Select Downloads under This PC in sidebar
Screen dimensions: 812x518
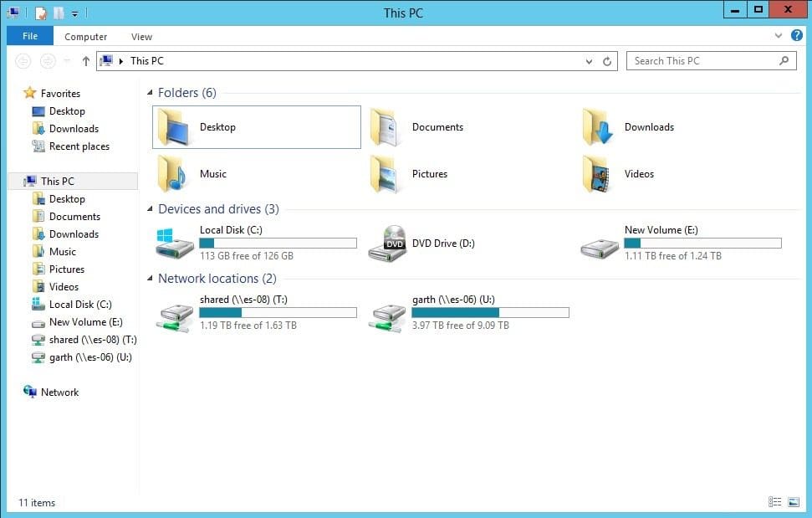(74, 234)
